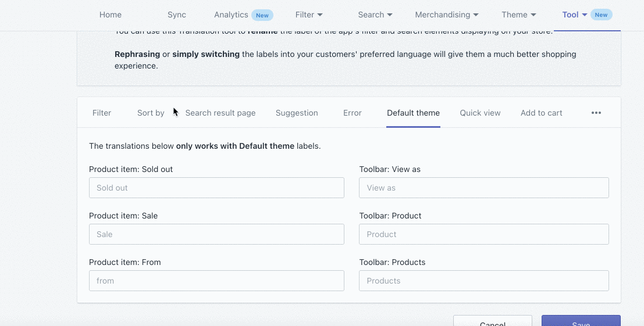Image resolution: width=644 pixels, height=326 pixels.
Task: Open the more tabs ellipsis icon
Action: click(596, 113)
